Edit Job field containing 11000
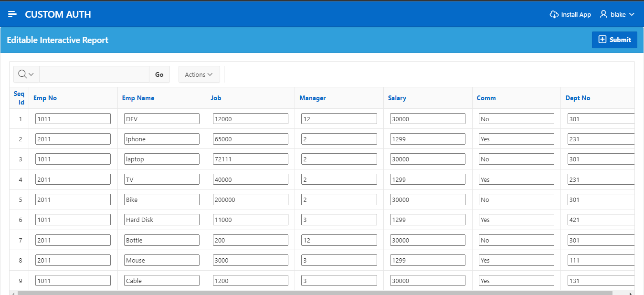Image resolution: width=644 pixels, height=295 pixels. pos(250,220)
